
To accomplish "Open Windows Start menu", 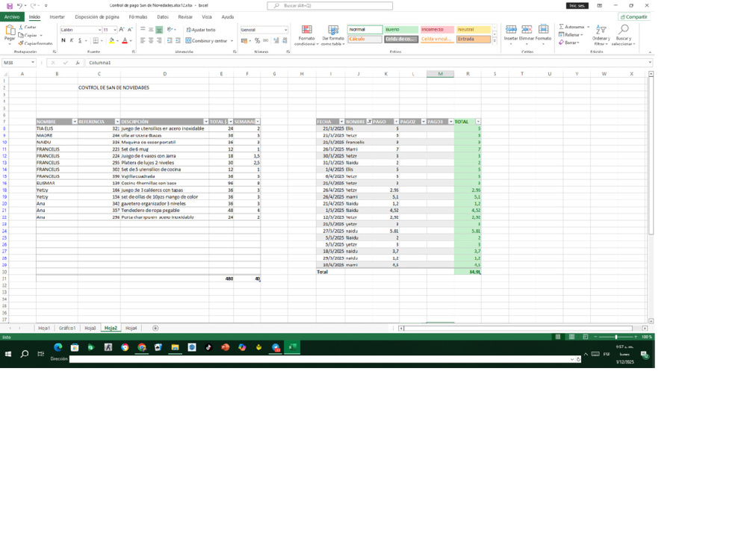I will 8,354.
